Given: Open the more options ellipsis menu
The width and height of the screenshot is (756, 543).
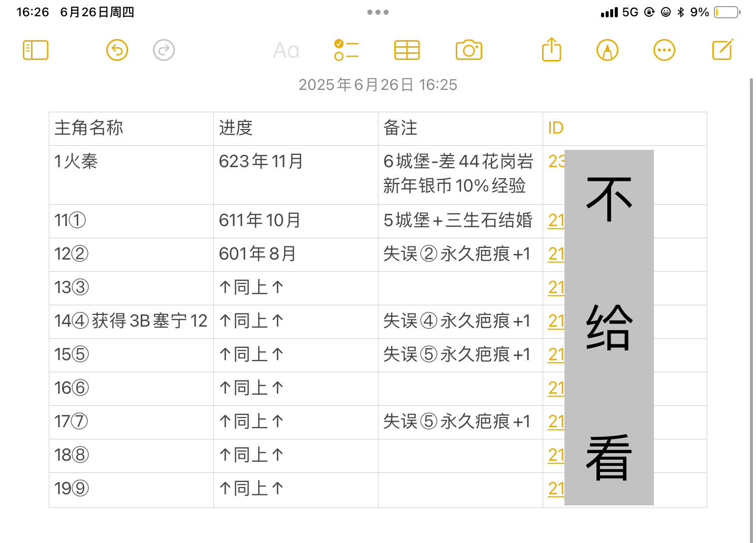Looking at the screenshot, I should tap(664, 50).
